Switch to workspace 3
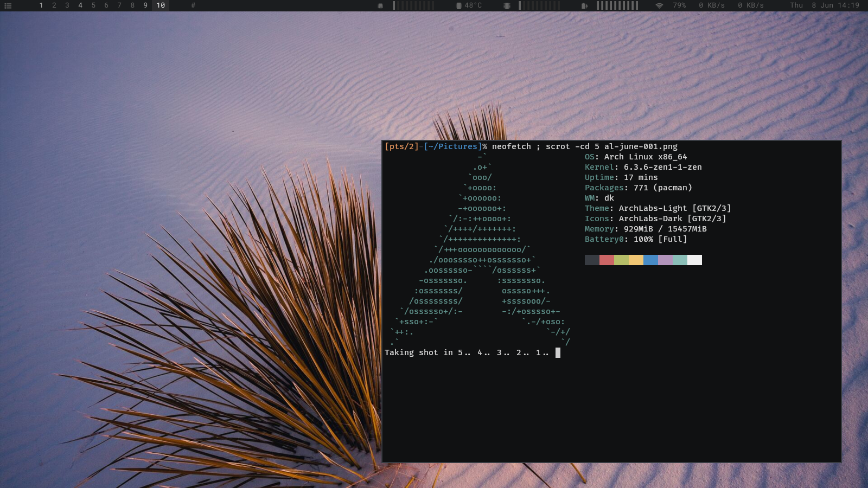 coord(67,5)
